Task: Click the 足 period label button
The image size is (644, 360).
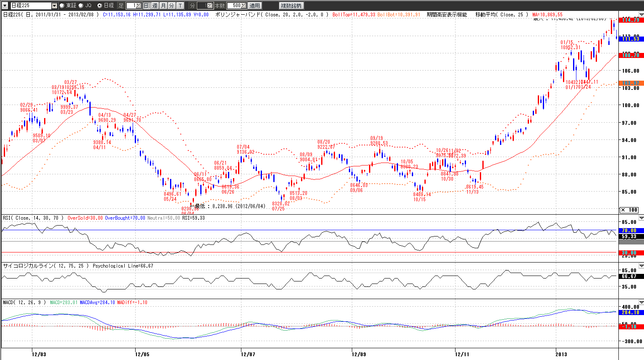Action: pyautogui.click(x=121, y=5)
